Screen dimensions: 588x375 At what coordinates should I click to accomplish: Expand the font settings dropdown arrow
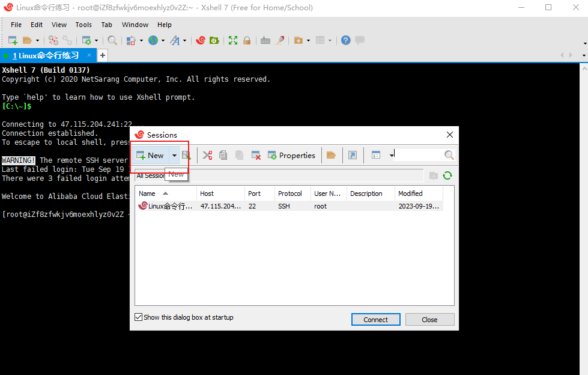[x=184, y=40]
